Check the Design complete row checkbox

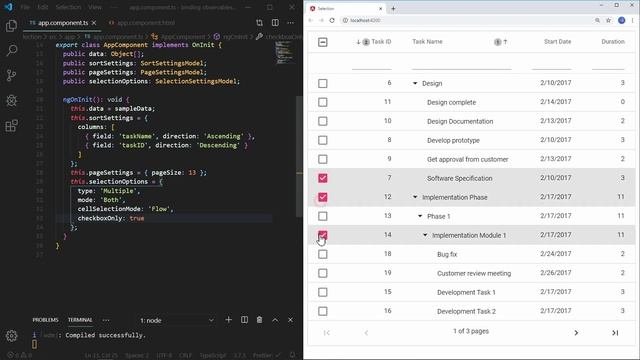click(322, 102)
